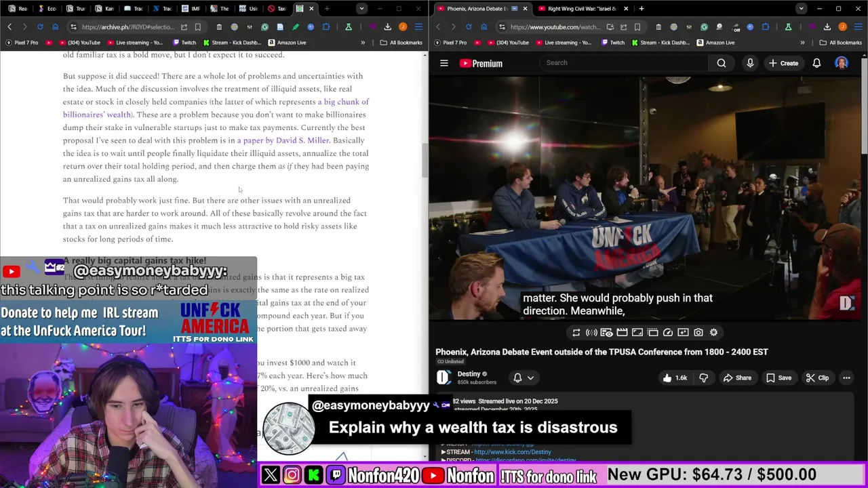Expand subscription notification bell dropdown
The height and width of the screenshot is (488, 868).
(x=524, y=378)
